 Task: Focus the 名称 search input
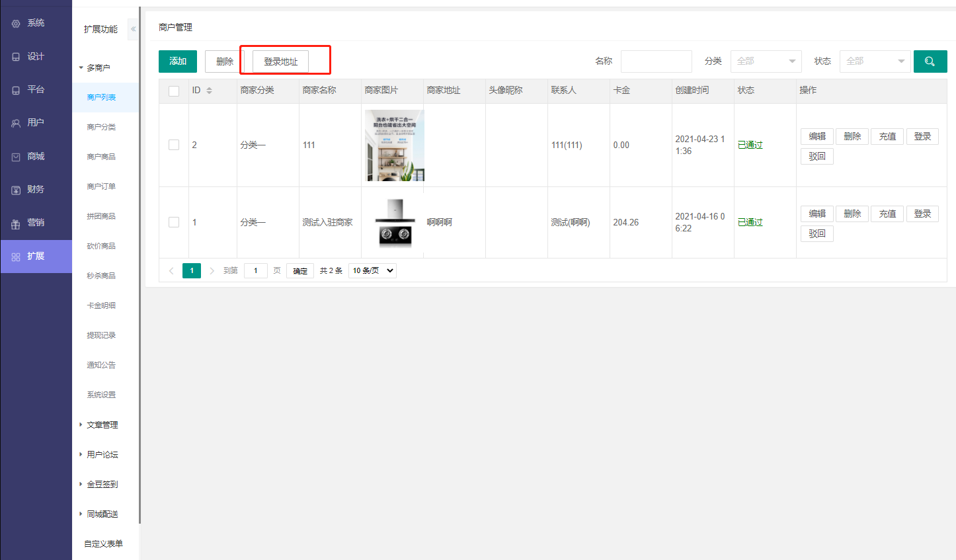657,61
